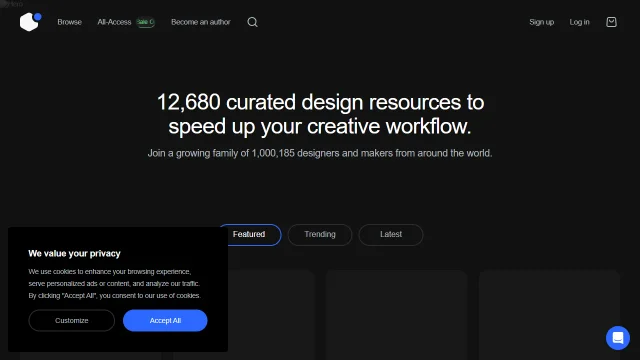
Task: Go to All-Access page
Action: 114,22
